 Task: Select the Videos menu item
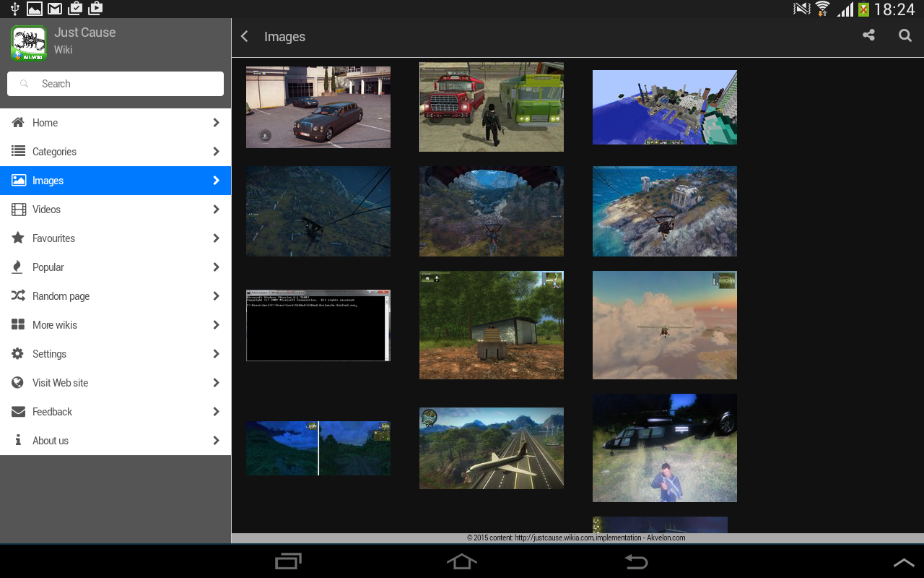coord(115,210)
